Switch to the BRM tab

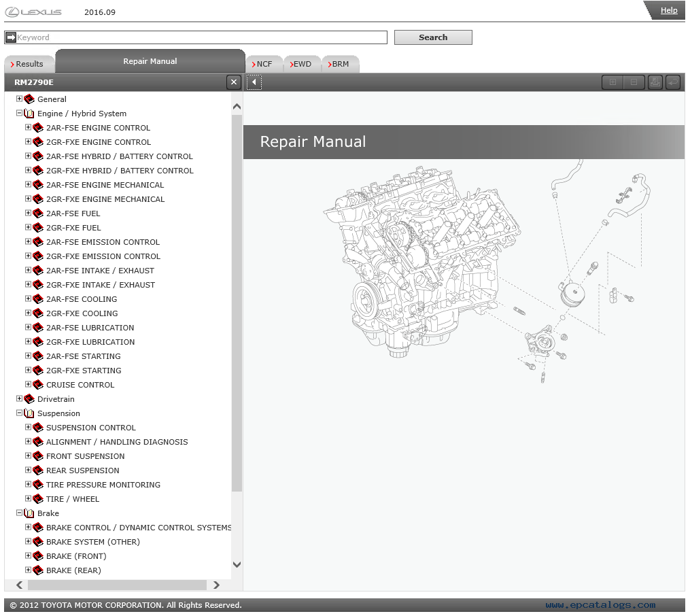(340, 64)
